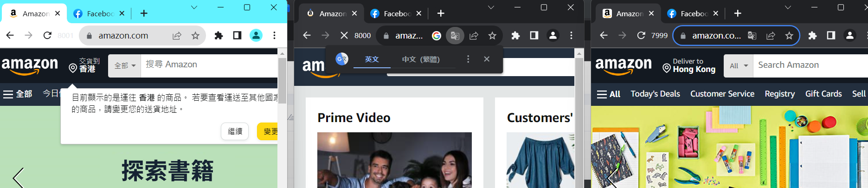Open profile icon in the right window
The height and width of the screenshot is (188, 868).
pos(850,35)
